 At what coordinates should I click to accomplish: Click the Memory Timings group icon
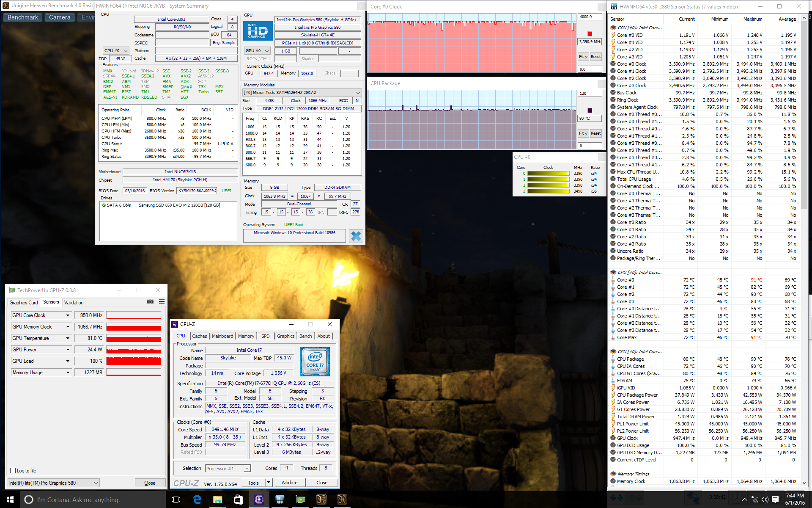pos(613,474)
